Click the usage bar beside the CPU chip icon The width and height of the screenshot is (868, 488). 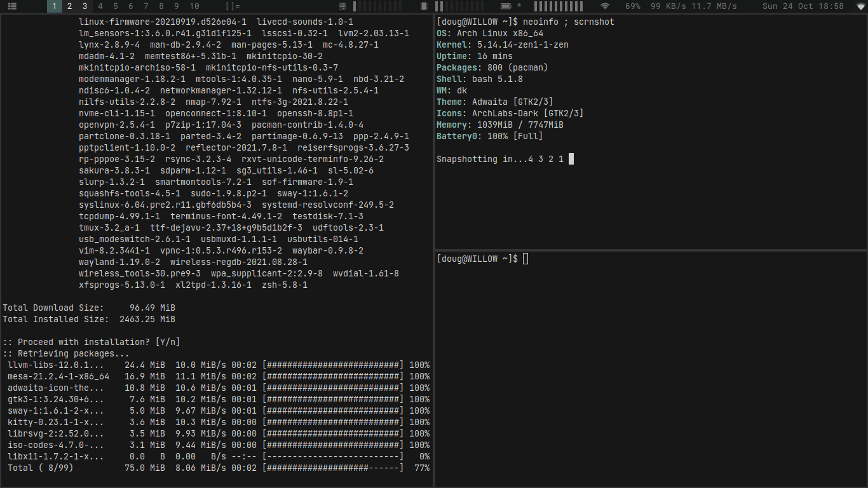(x=458, y=6)
